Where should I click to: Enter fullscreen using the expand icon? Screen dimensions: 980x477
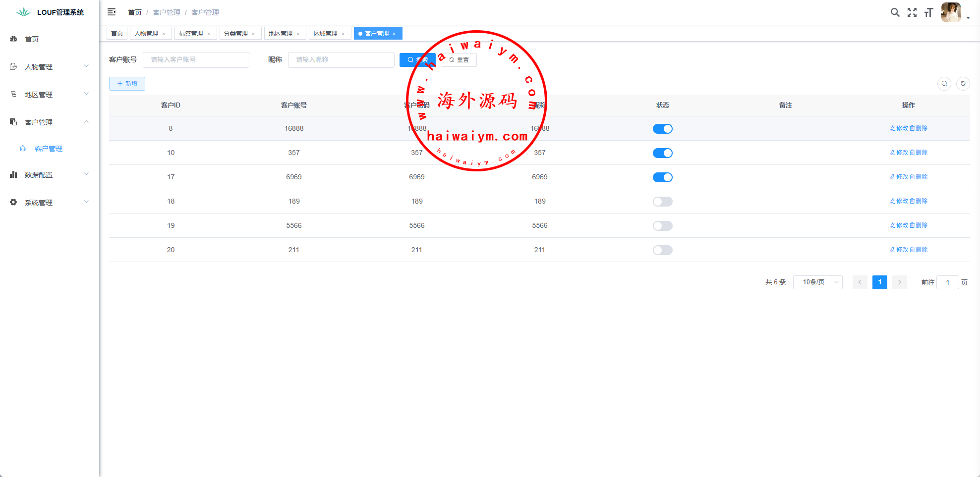(912, 12)
